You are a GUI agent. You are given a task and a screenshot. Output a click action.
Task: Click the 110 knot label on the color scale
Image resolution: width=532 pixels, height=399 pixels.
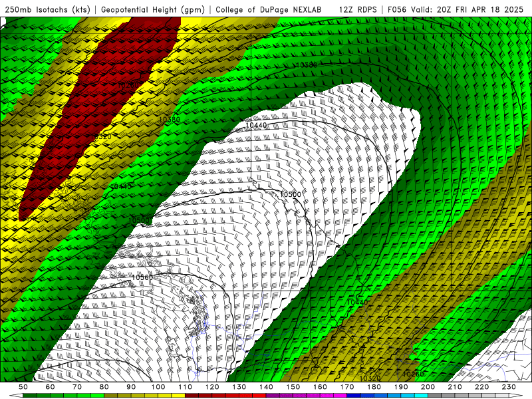[x=185, y=387]
